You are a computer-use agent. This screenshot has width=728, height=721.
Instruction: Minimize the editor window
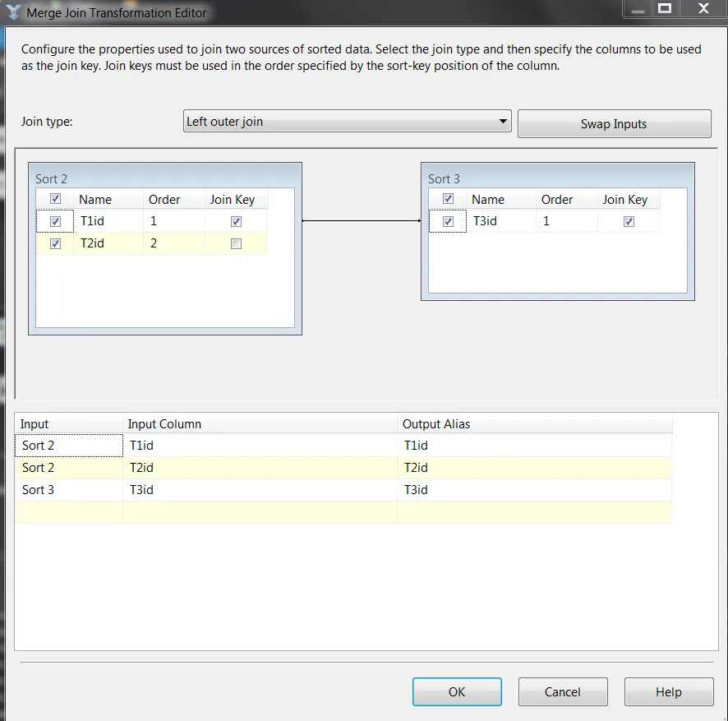pos(638,8)
